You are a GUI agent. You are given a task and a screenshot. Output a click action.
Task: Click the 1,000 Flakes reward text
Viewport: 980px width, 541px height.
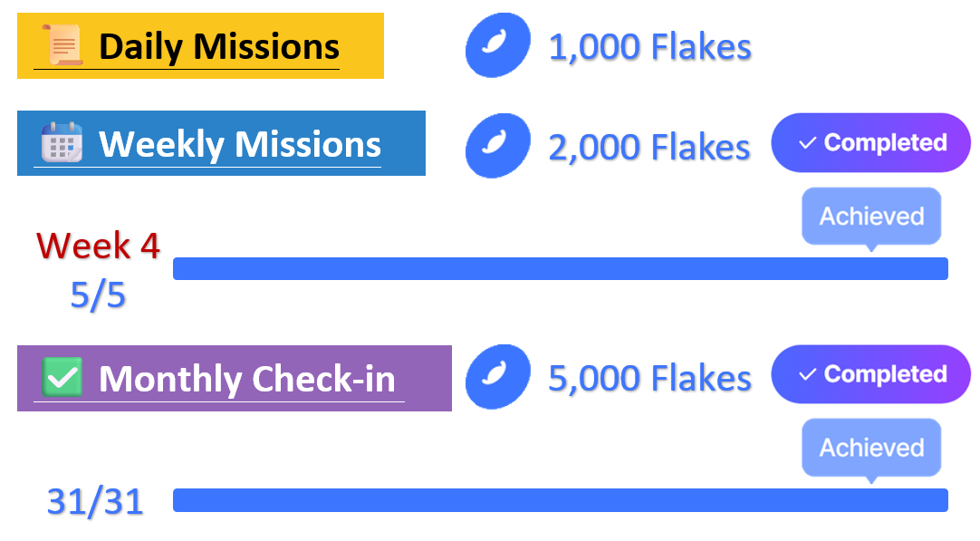pos(649,47)
